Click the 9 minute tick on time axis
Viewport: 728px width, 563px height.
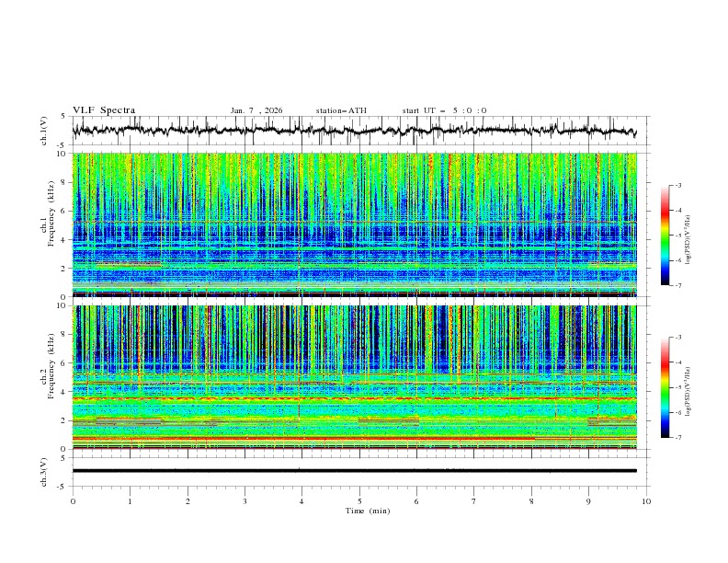click(589, 501)
